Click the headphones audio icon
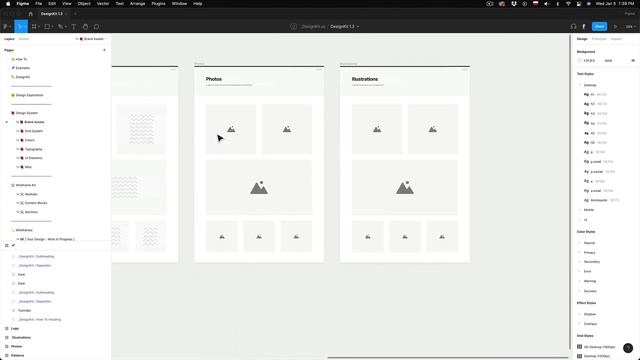Image resolution: width=640 pixels, height=360 pixels. [573, 27]
